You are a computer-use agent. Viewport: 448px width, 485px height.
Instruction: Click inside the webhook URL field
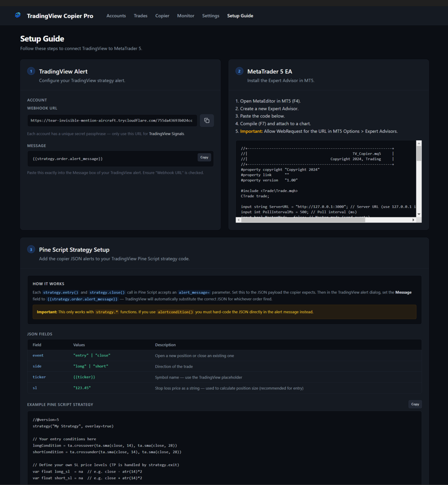[x=112, y=121]
